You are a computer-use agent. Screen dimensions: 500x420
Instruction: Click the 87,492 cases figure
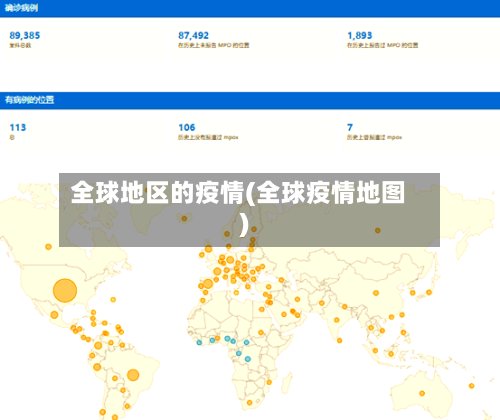coord(193,35)
